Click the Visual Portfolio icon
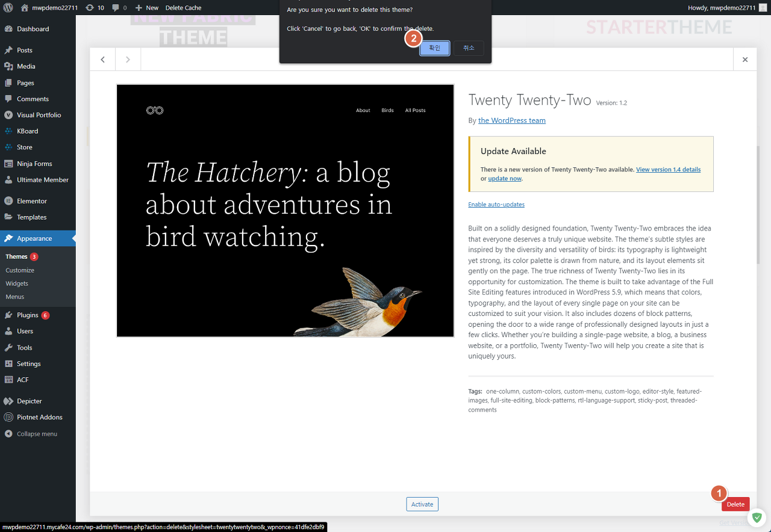The image size is (771, 532). 8,115
